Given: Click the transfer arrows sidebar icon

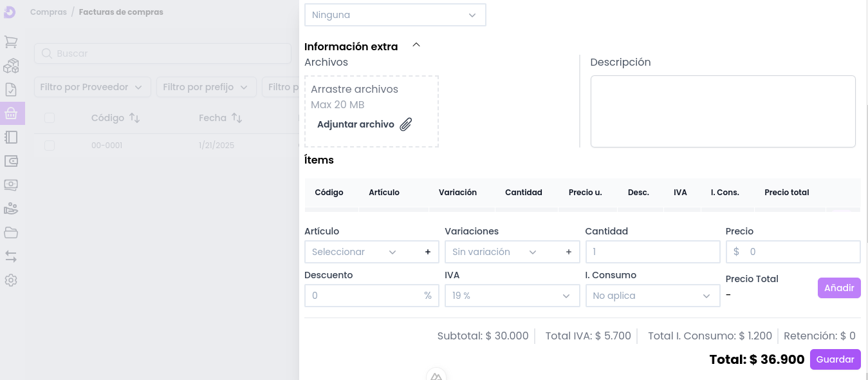Looking at the screenshot, I should (11, 256).
